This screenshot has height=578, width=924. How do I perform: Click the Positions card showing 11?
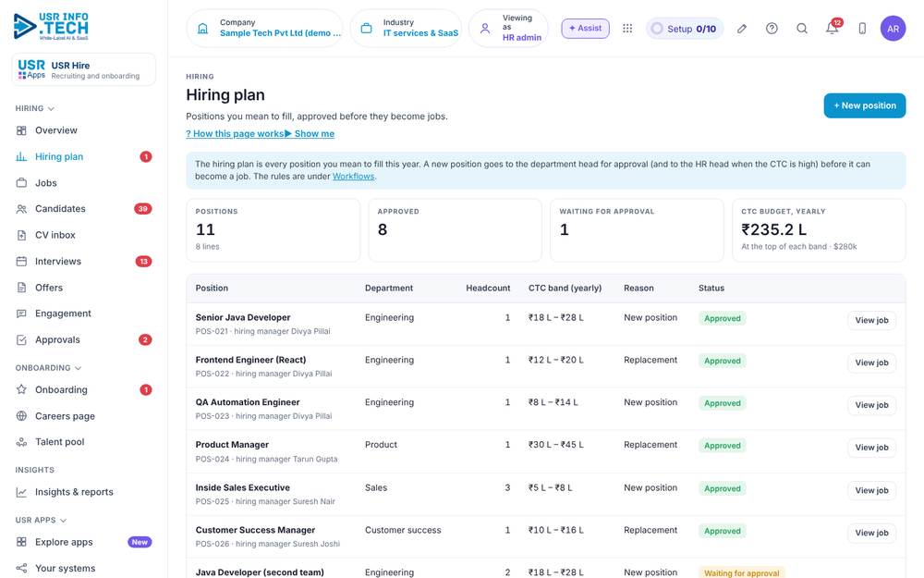(x=273, y=230)
